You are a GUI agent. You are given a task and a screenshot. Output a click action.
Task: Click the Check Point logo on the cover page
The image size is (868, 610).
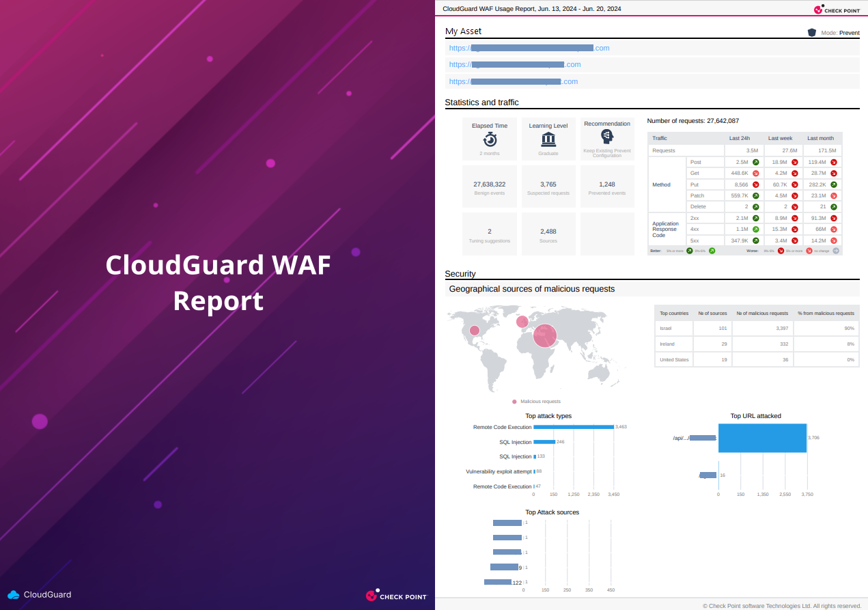click(396, 596)
